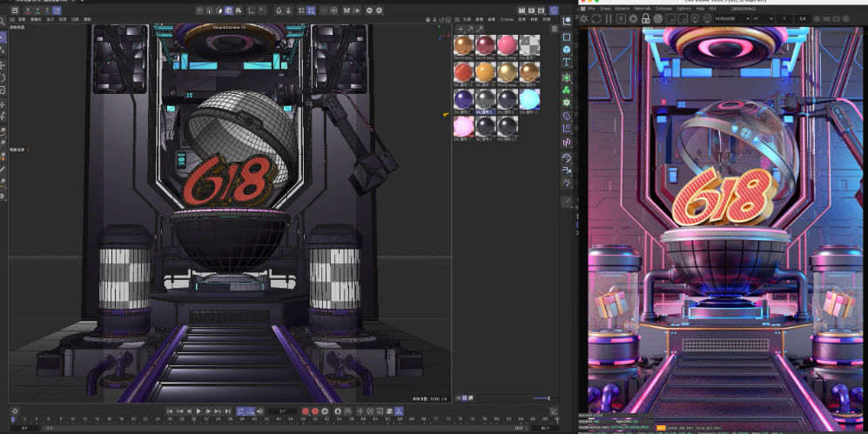Click the Light object icon
Screen dimensions: 868x434
click(567, 184)
